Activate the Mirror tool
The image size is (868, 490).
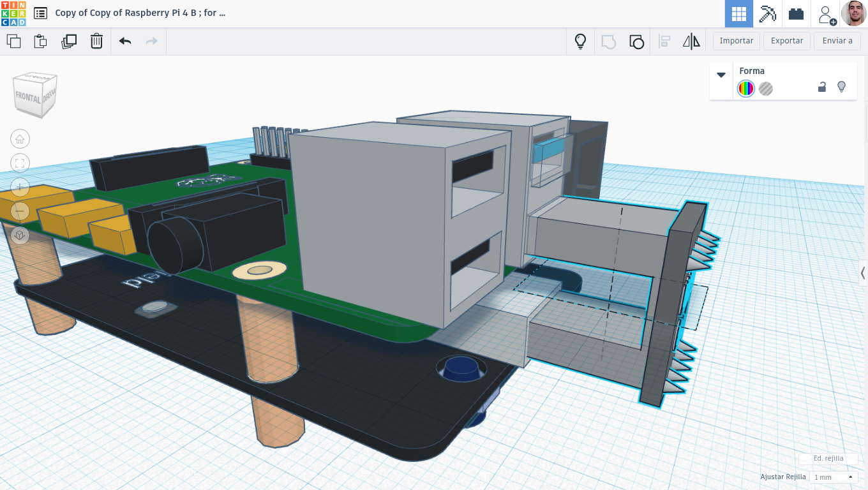tap(691, 41)
